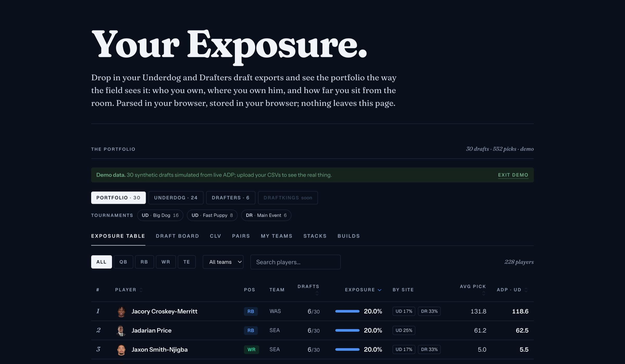This screenshot has height=364, width=625.
Task: Open the Stacks tab
Action: pyautogui.click(x=315, y=236)
